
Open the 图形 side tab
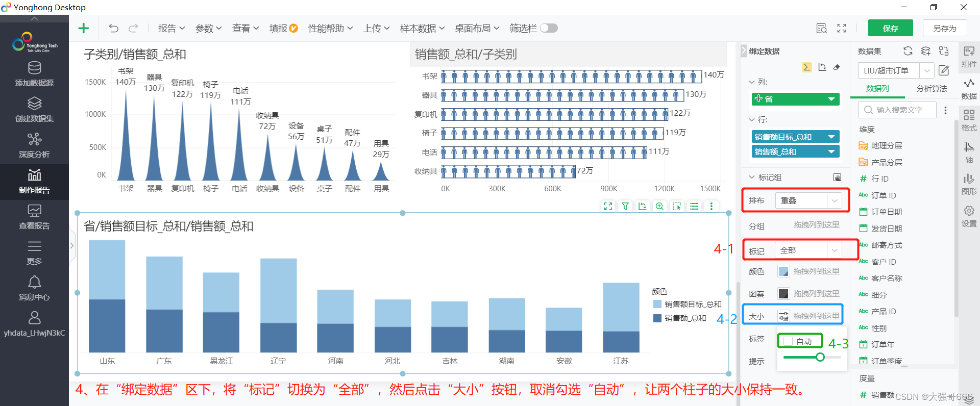click(969, 185)
